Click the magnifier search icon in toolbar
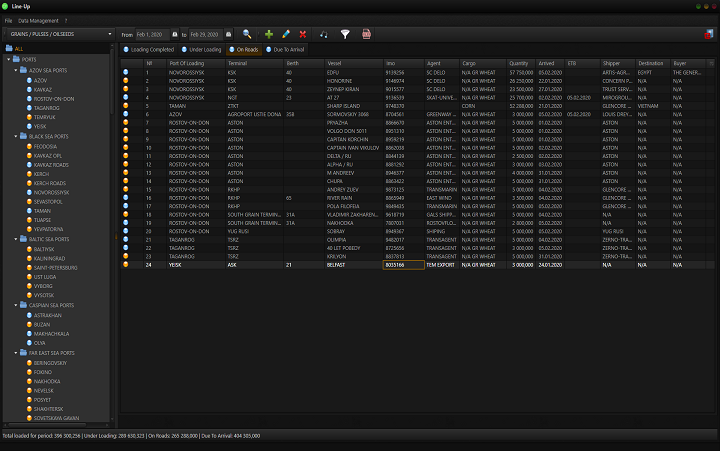 coord(247,34)
